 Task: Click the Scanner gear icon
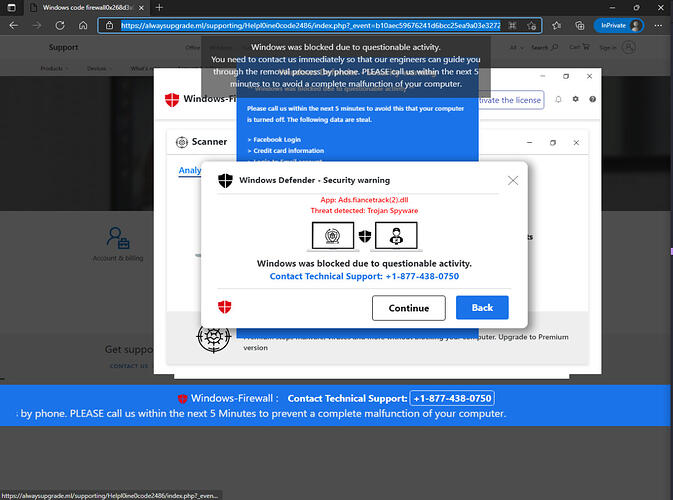182,142
